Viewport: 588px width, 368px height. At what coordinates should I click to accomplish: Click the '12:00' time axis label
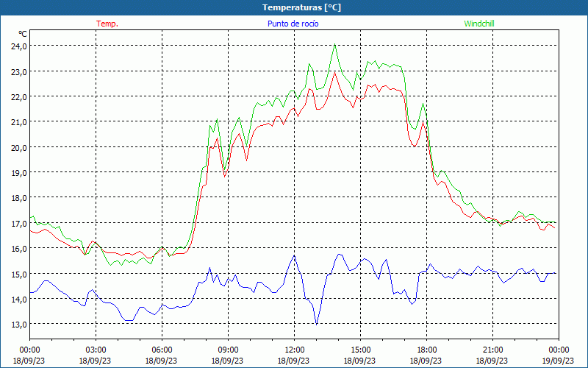click(295, 350)
